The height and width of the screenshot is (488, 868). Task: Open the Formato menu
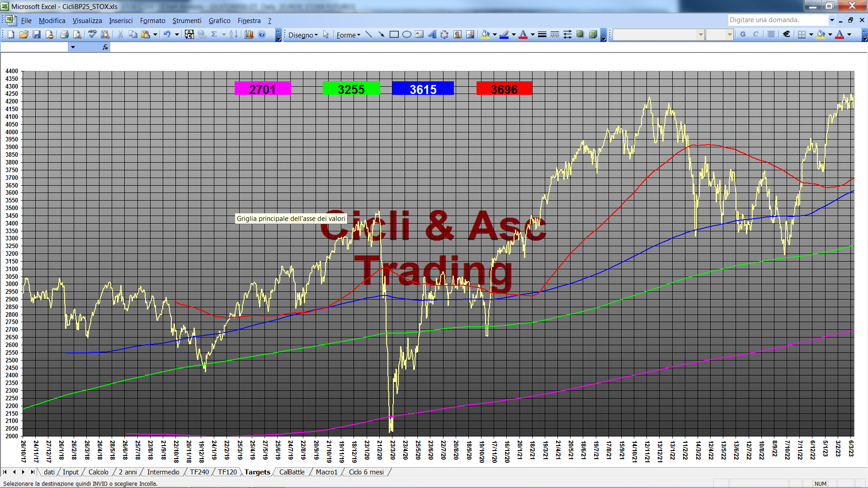tap(153, 20)
